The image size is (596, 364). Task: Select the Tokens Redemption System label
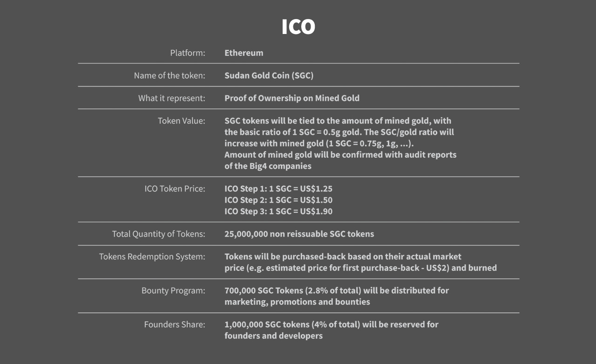coord(152,256)
